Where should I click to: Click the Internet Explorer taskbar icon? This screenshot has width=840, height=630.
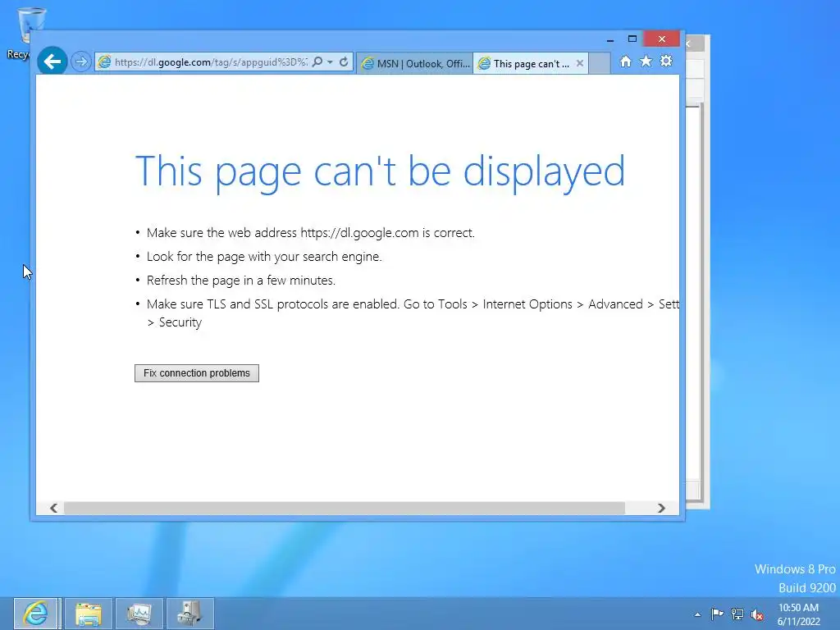pyautogui.click(x=36, y=614)
